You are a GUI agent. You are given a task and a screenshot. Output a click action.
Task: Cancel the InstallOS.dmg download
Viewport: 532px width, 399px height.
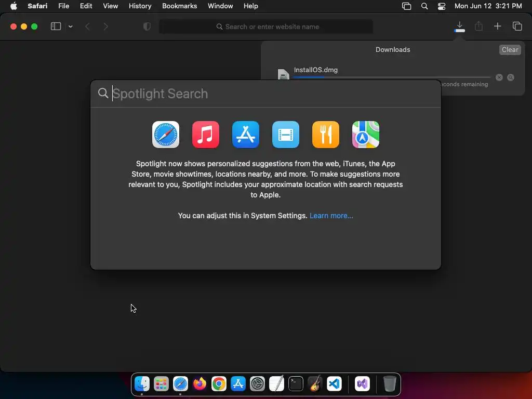tap(499, 77)
